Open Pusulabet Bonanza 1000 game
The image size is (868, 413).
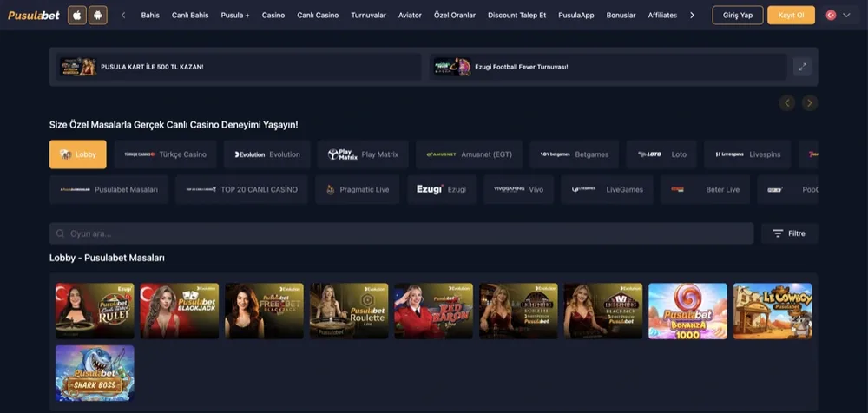[x=687, y=311]
